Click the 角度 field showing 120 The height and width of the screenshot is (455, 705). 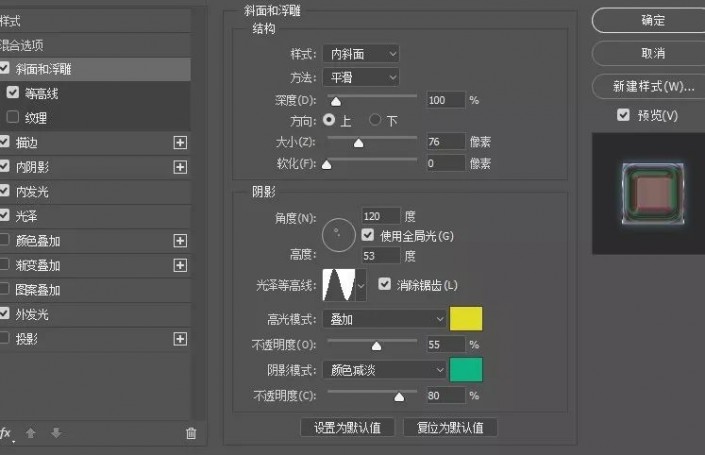pos(380,216)
